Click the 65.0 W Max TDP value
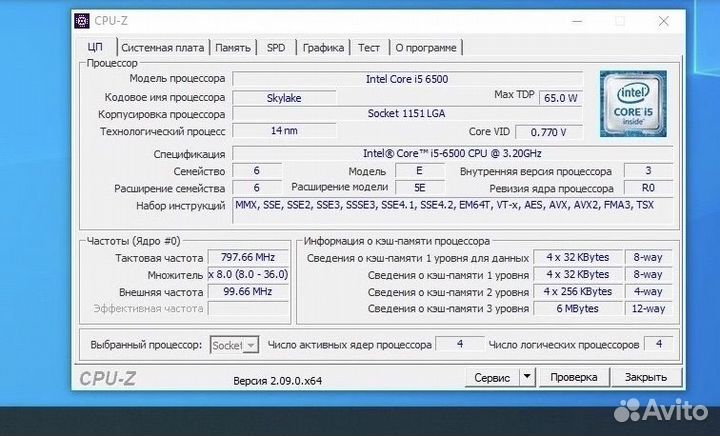The height and width of the screenshot is (436, 720). 561,98
